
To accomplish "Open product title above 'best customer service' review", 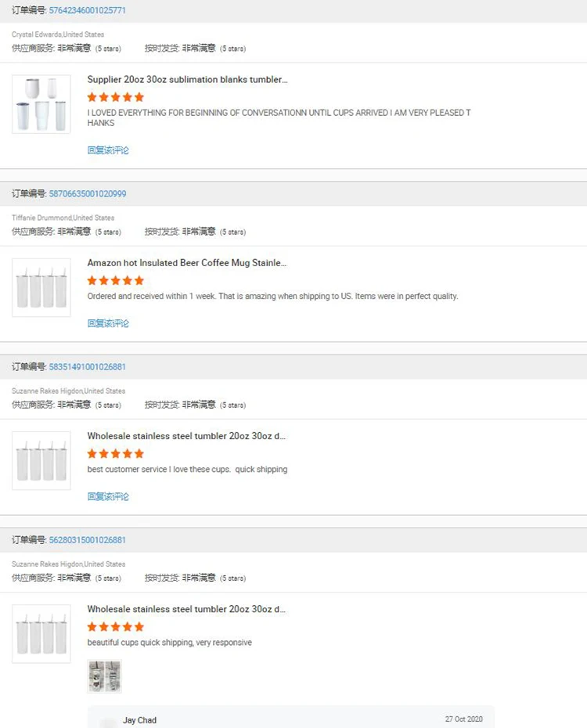I will point(186,436).
